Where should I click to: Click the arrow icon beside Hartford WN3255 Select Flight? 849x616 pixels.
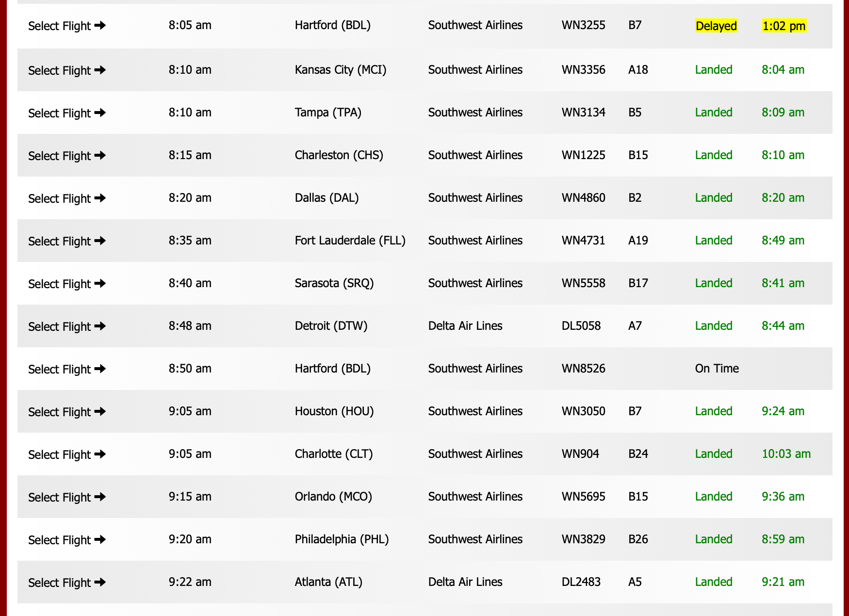[100, 25]
